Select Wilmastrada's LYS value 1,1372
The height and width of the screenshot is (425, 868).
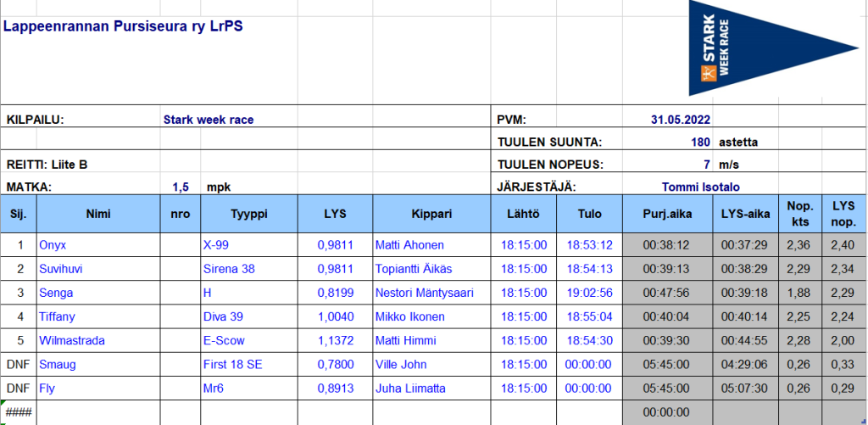[x=336, y=340]
